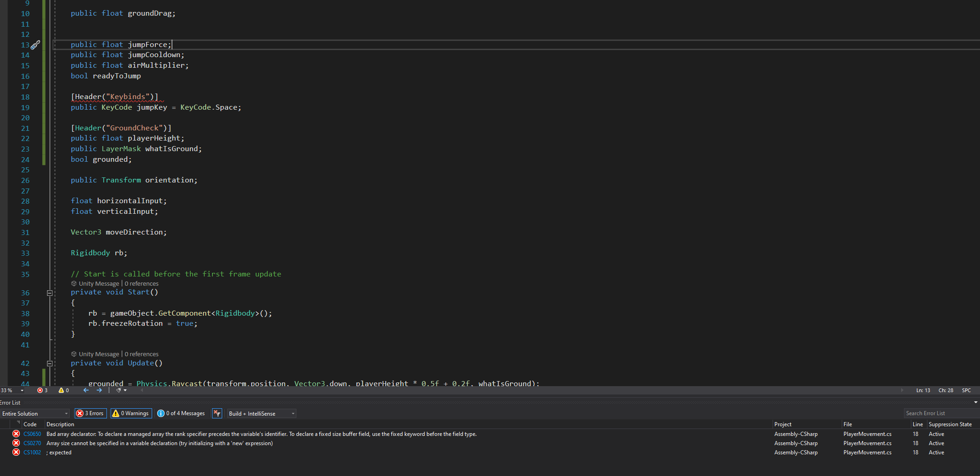Open the CS1002 error code link
The height and width of the screenshot is (476, 980).
(32, 452)
